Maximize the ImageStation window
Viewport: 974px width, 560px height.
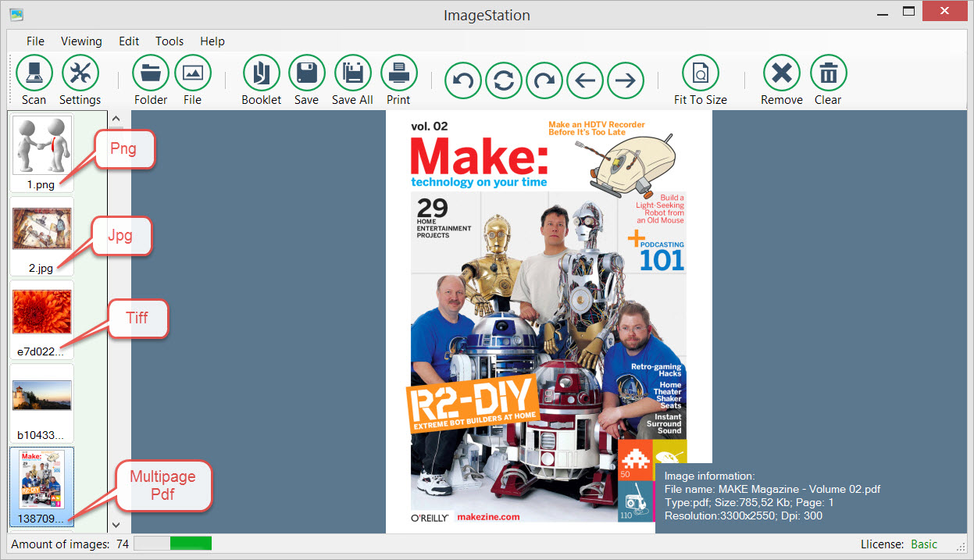point(908,12)
